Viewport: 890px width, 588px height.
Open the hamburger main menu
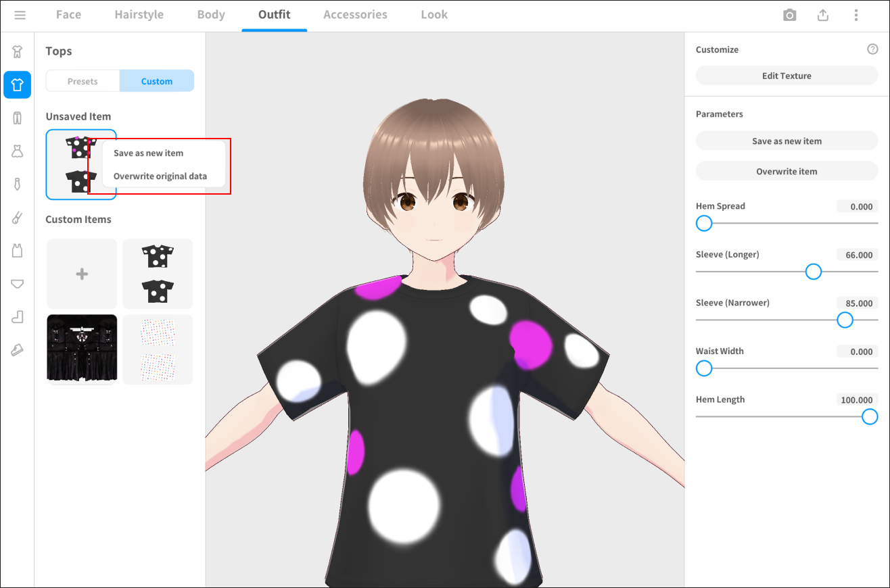point(20,15)
